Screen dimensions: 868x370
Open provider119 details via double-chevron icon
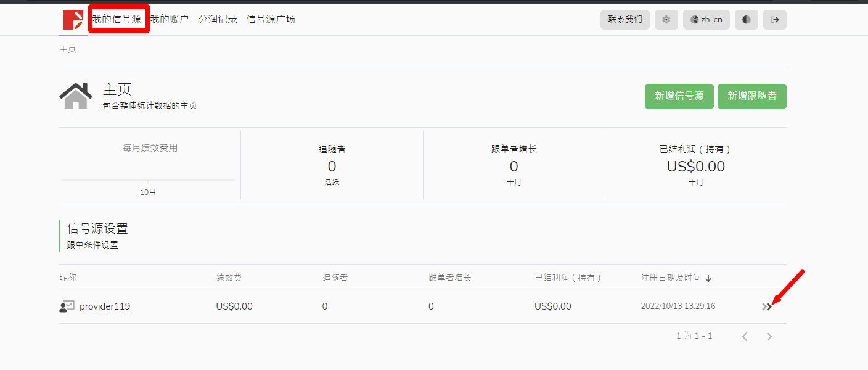pos(766,306)
